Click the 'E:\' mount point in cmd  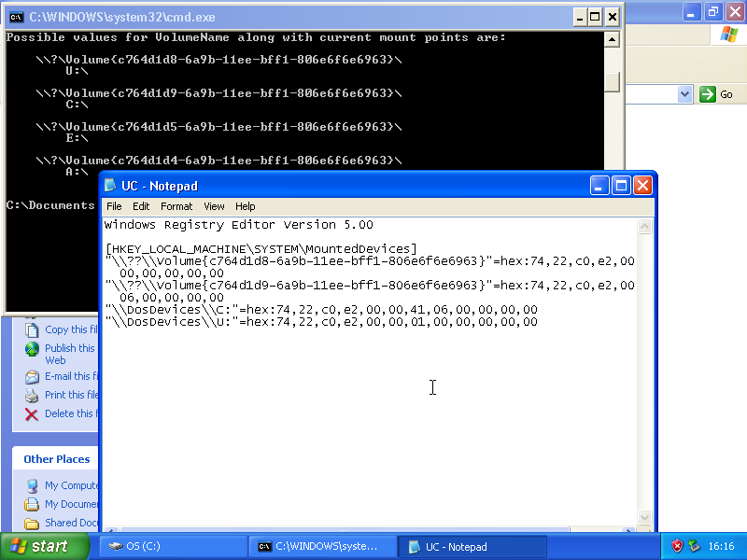(x=77, y=138)
